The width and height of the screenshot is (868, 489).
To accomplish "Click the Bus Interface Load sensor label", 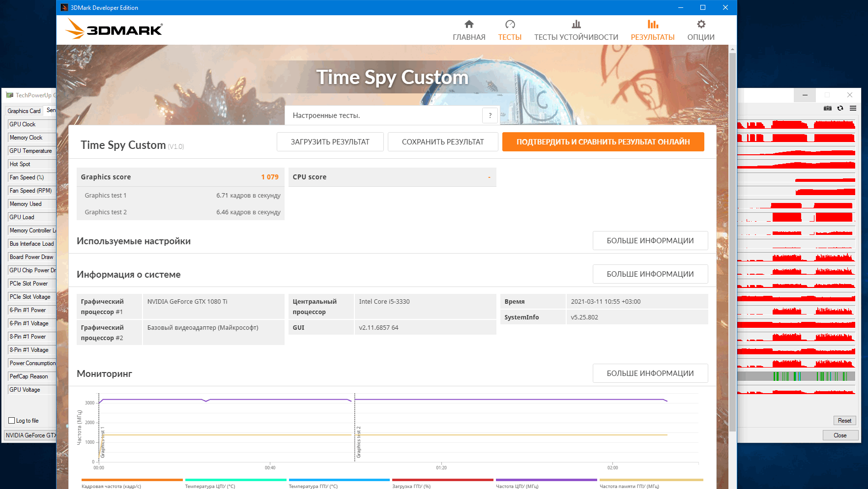I will tap(32, 244).
